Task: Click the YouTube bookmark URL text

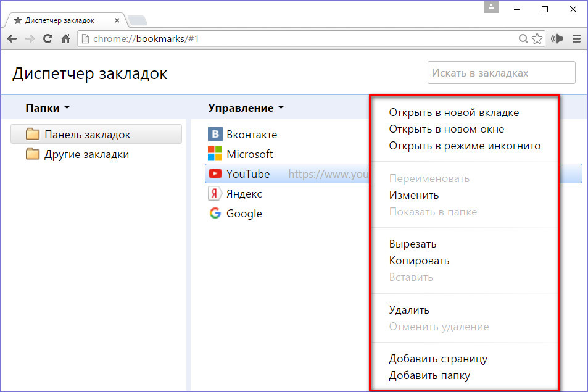Action: (x=328, y=174)
